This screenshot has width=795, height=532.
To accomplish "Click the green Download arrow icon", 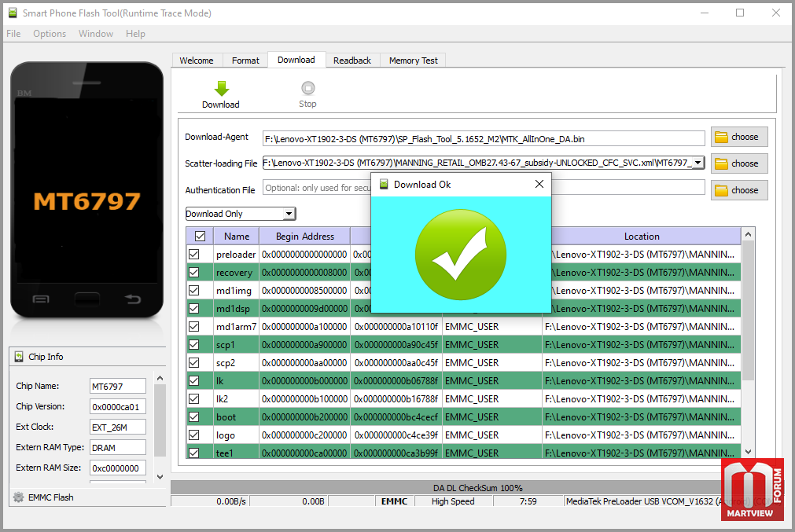I will click(x=221, y=88).
